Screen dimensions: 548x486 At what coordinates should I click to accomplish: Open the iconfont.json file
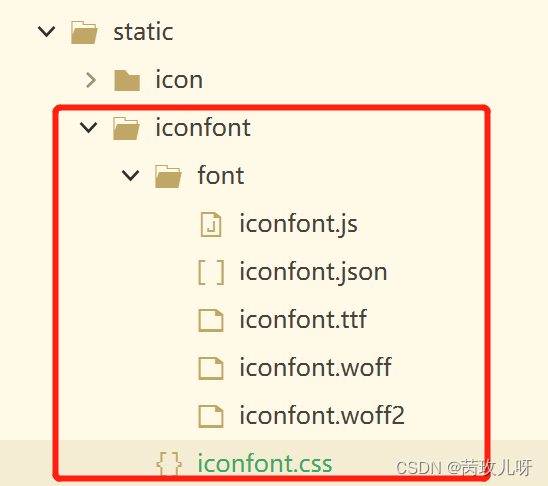coord(313,272)
